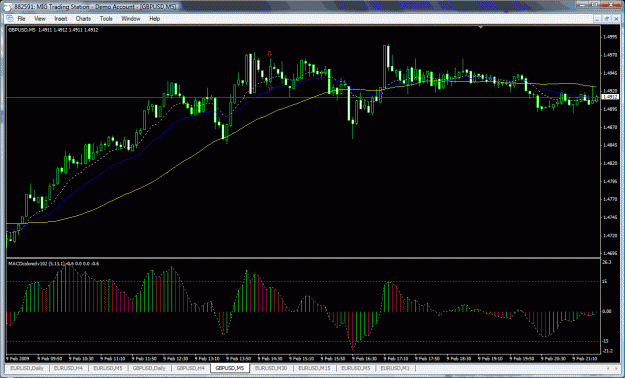The width and height of the screenshot is (625, 378).
Task: Click the chart tabs left scroll arrow
Action: [607, 368]
